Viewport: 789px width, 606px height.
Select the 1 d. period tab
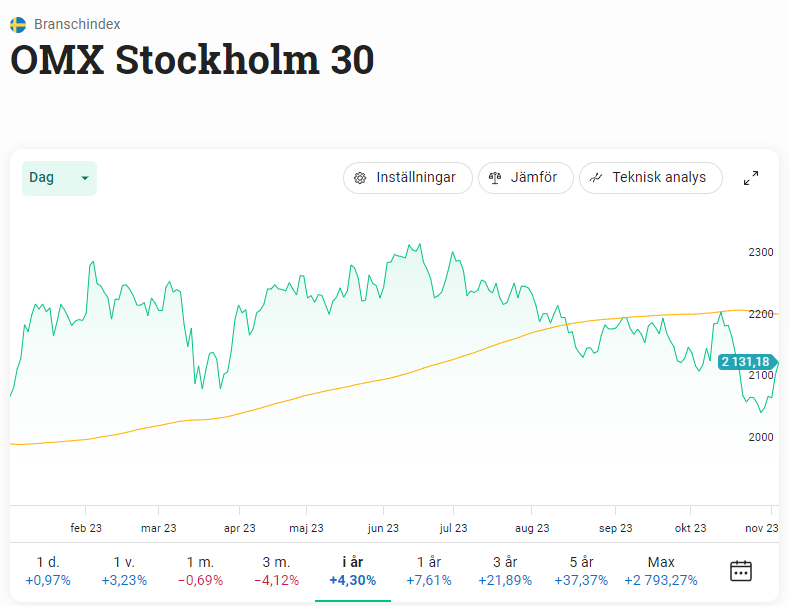point(48,571)
